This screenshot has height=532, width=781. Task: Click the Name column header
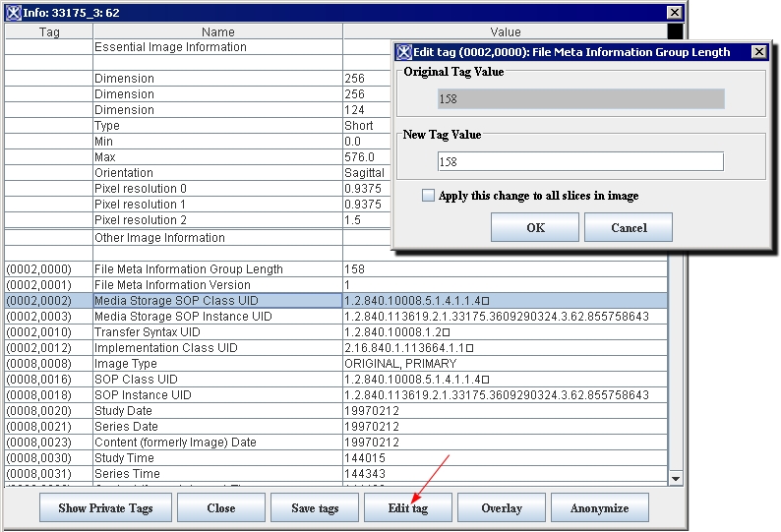pos(217,32)
